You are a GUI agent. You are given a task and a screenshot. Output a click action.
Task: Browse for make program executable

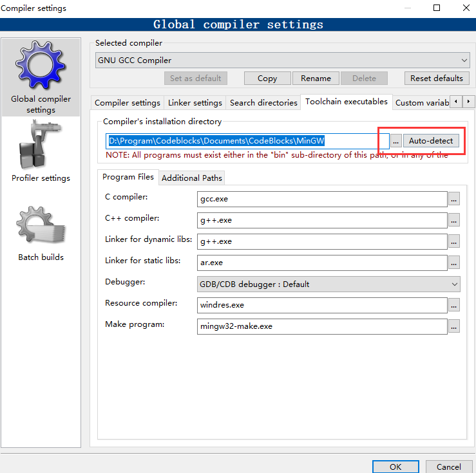454,326
